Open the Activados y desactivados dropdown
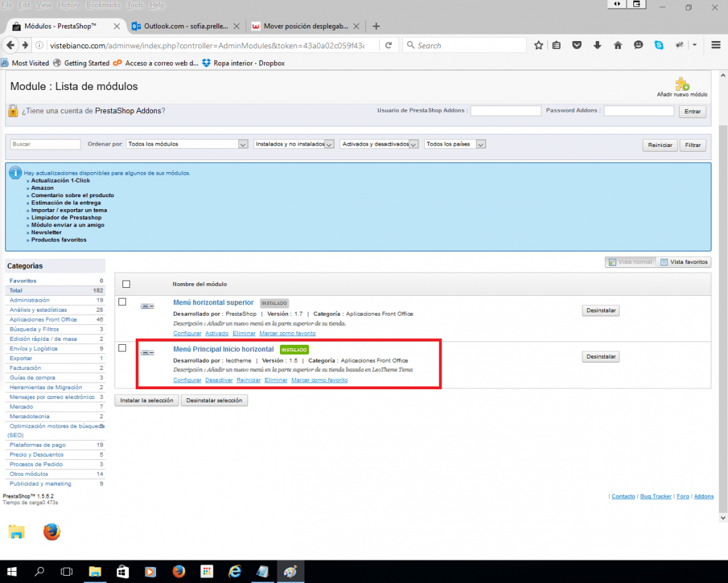The height and width of the screenshot is (583, 728). click(379, 144)
